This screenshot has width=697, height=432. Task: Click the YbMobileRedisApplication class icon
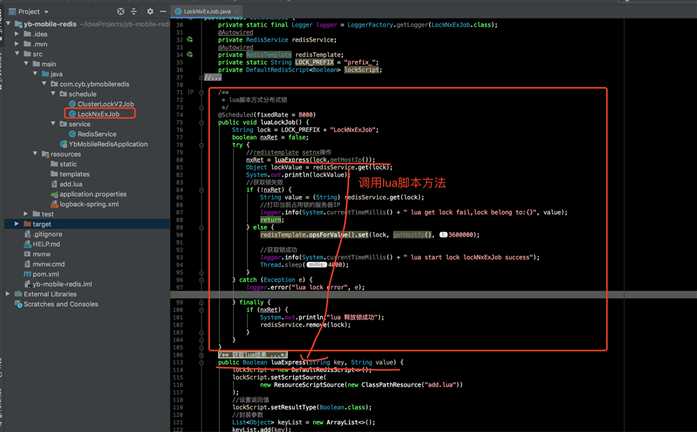coord(64,144)
